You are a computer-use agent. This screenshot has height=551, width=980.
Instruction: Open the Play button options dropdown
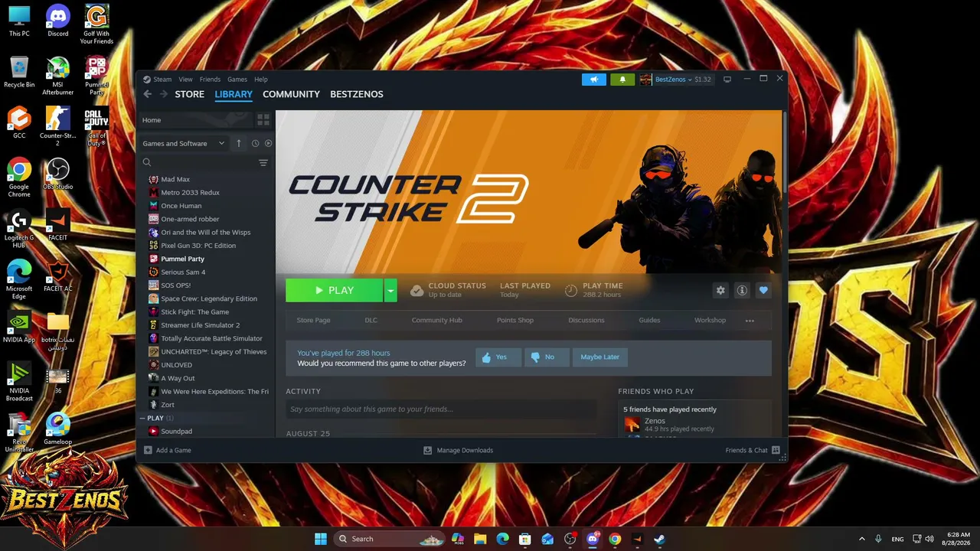(390, 291)
